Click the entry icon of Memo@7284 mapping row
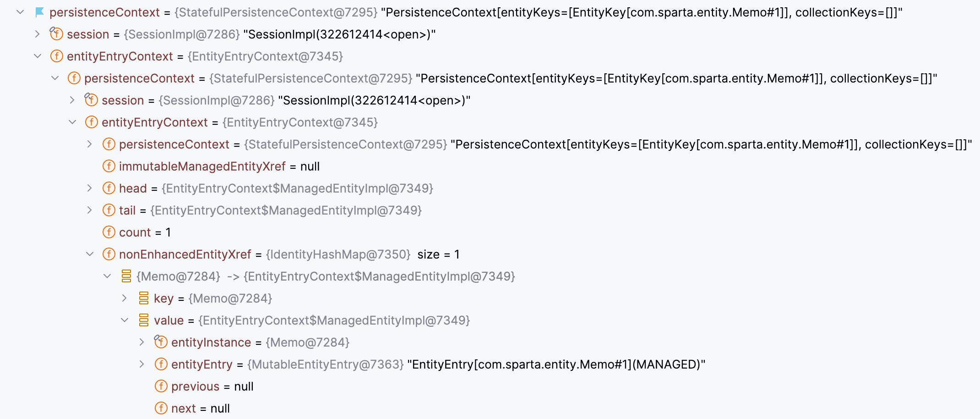This screenshot has width=980, height=419. pos(126,276)
